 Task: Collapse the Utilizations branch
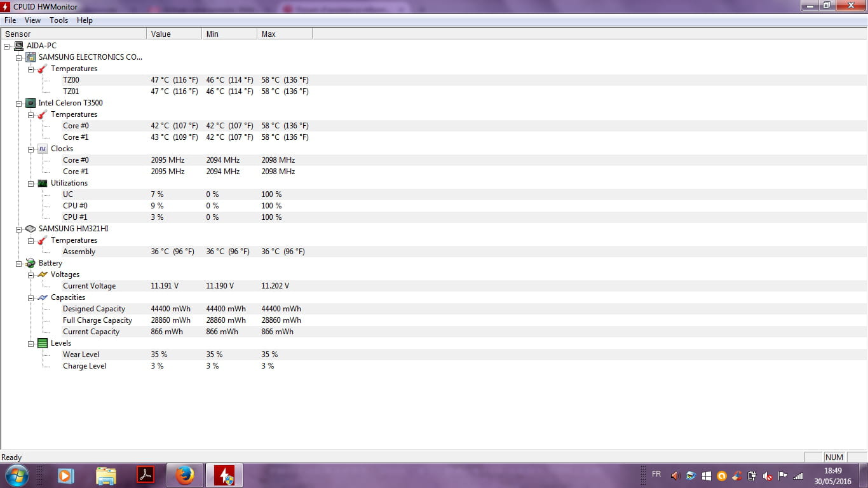31,183
